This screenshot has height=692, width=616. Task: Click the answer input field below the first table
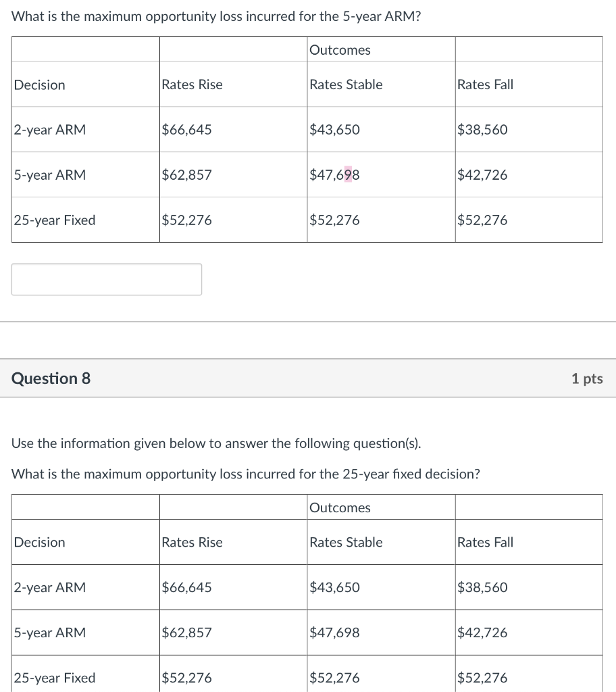pyautogui.click(x=106, y=278)
